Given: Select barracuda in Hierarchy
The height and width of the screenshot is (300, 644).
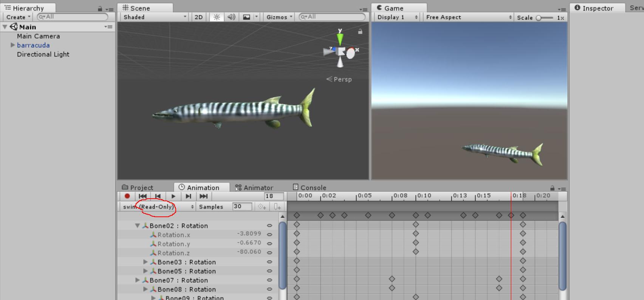Looking at the screenshot, I should 33,45.
